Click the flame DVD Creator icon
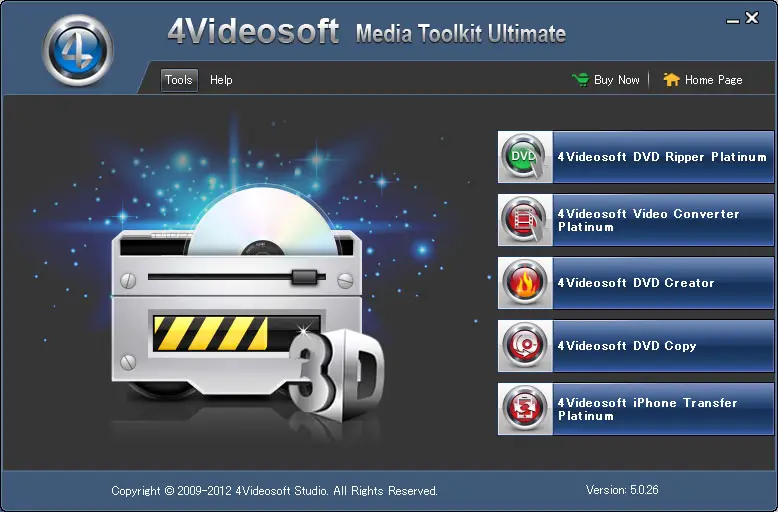778x512 pixels. coord(525,283)
